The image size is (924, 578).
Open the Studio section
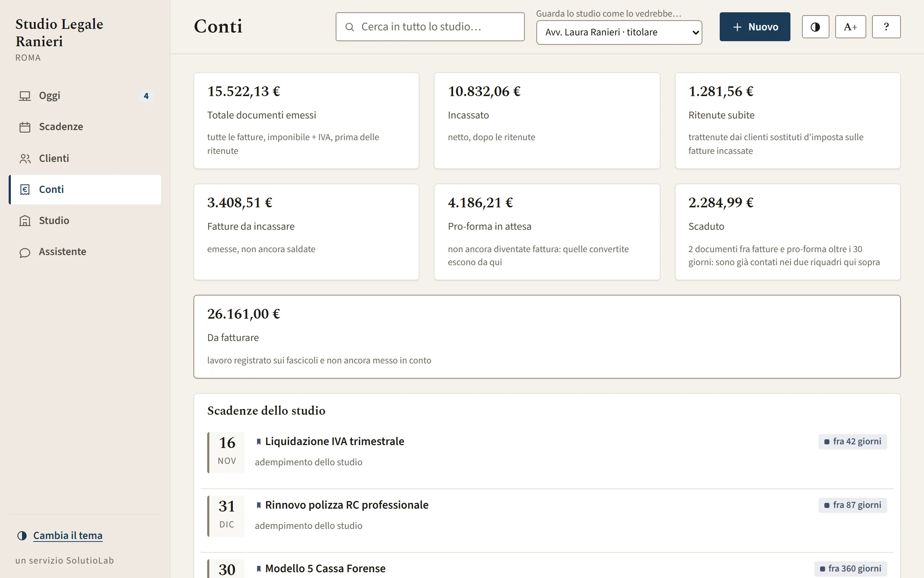pyautogui.click(x=85, y=221)
